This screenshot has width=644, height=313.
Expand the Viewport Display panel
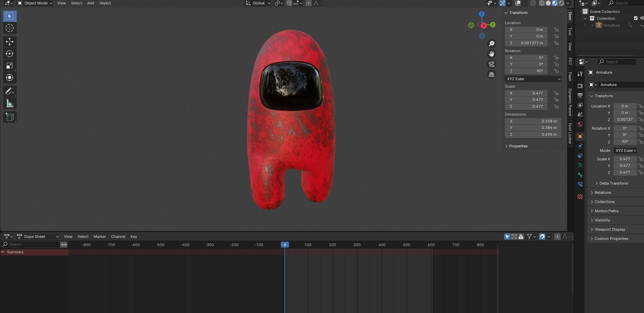(592, 229)
